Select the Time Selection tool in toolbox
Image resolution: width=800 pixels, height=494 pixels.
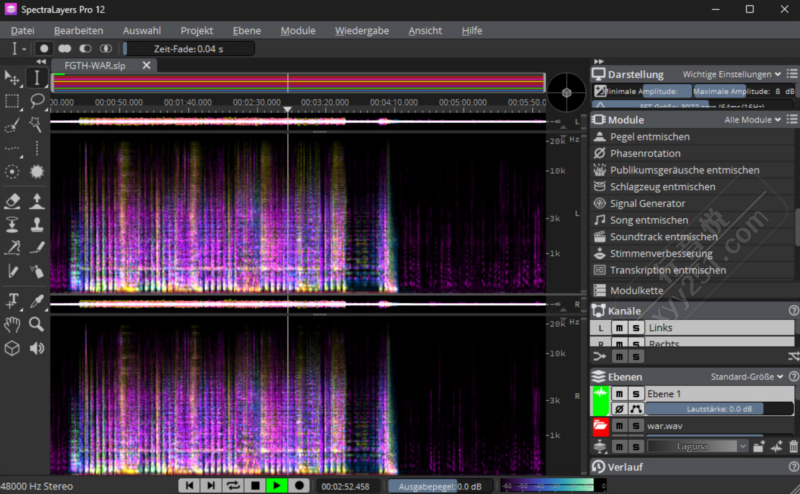point(37,78)
